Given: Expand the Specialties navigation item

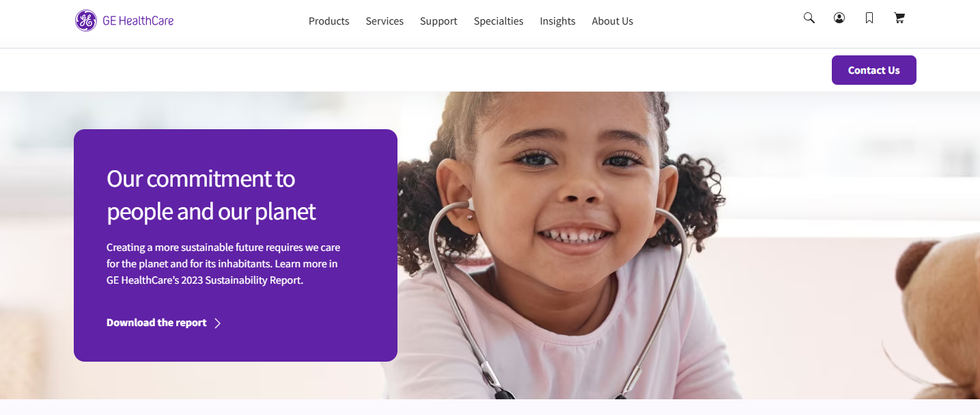Looking at the screenshot, I should [x=499, y=21].
